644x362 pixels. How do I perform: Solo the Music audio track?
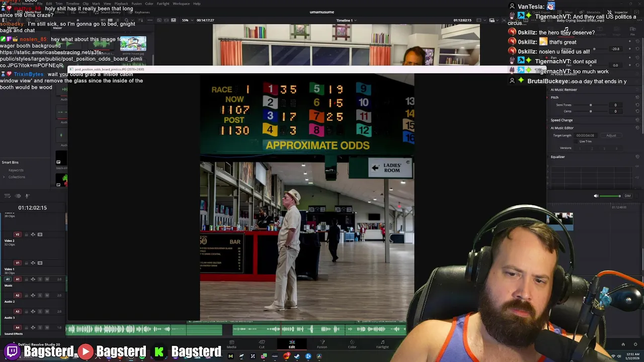(40, 279)
